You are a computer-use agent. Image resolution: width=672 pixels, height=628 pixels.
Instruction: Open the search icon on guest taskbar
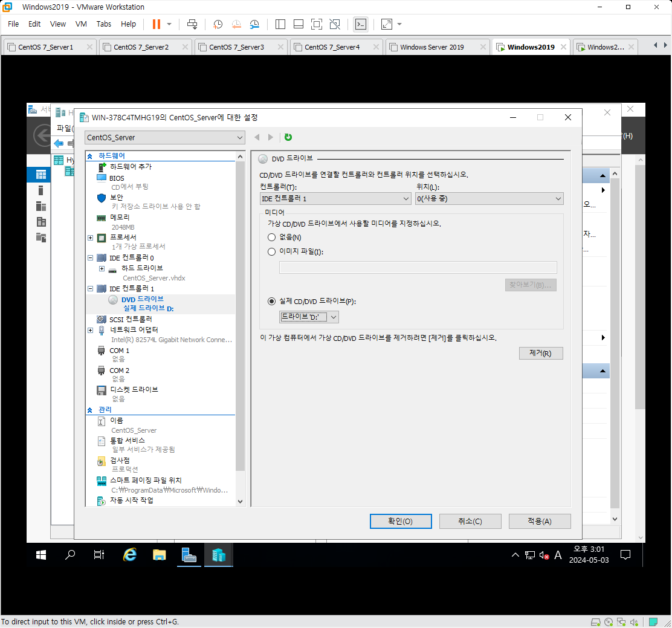click(70, 555)
